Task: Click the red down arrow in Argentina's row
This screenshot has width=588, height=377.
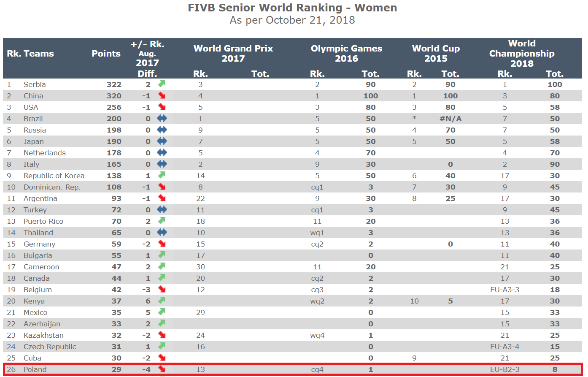Action: pyautogui.click(x=162, y=198)
